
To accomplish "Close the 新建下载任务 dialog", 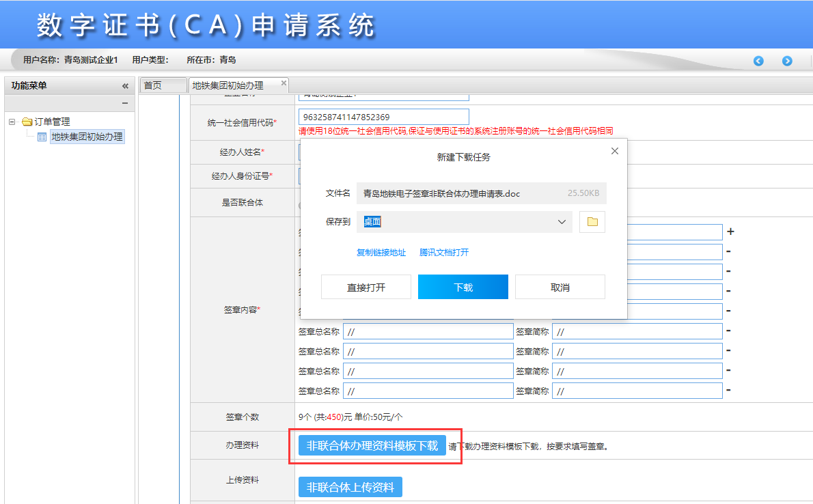I will [614, 151].
